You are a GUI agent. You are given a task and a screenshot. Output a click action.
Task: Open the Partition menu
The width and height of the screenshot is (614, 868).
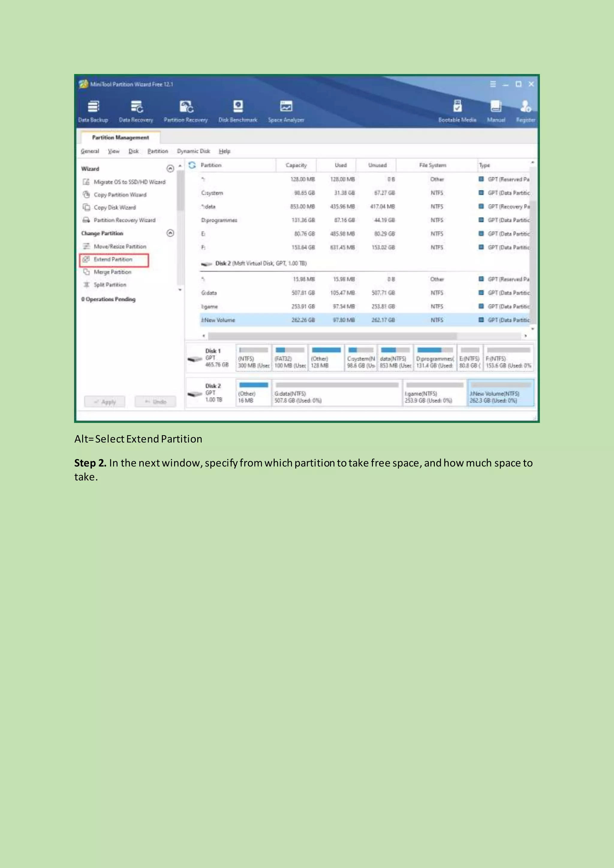(158, 151)
